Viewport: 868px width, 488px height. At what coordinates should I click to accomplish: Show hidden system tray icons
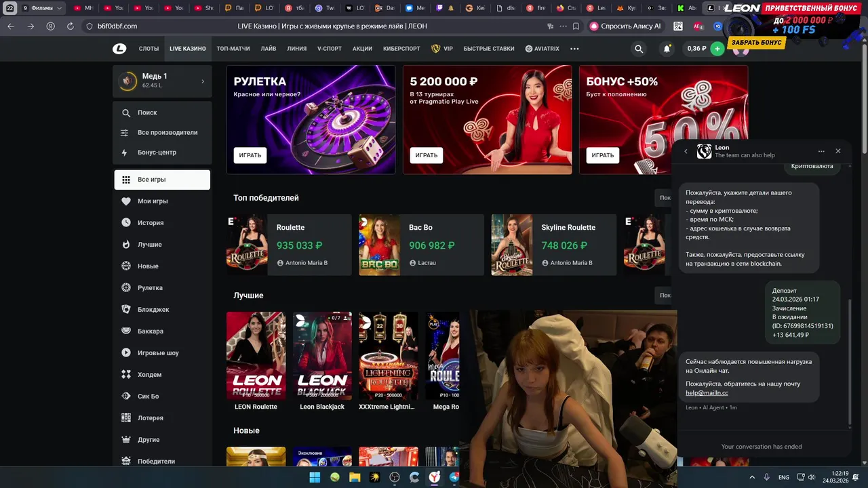click(x=753, y=477)
